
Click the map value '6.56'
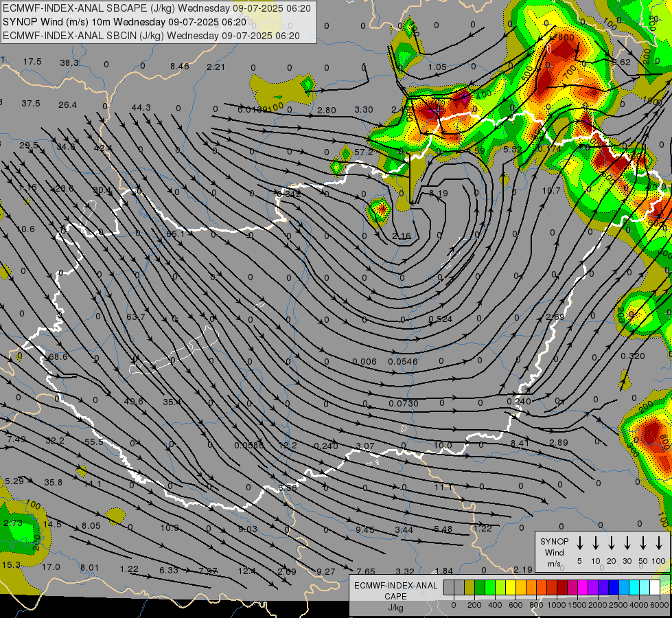coord(287,488)
